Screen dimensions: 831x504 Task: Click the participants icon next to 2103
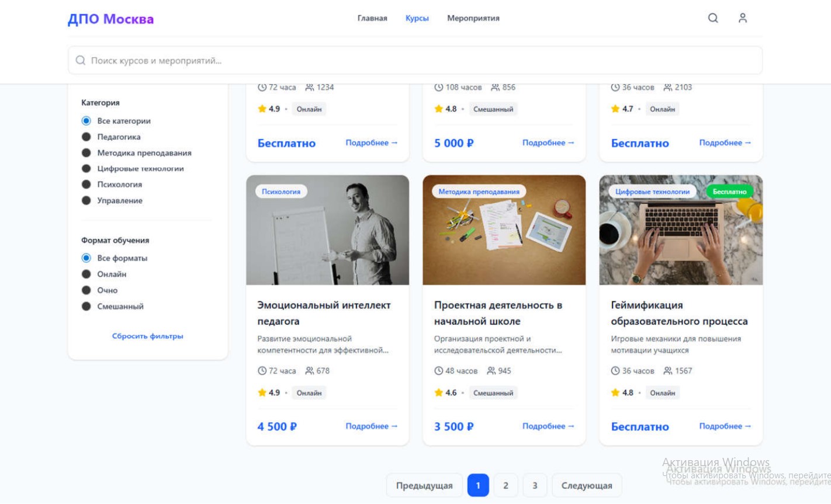668,88
